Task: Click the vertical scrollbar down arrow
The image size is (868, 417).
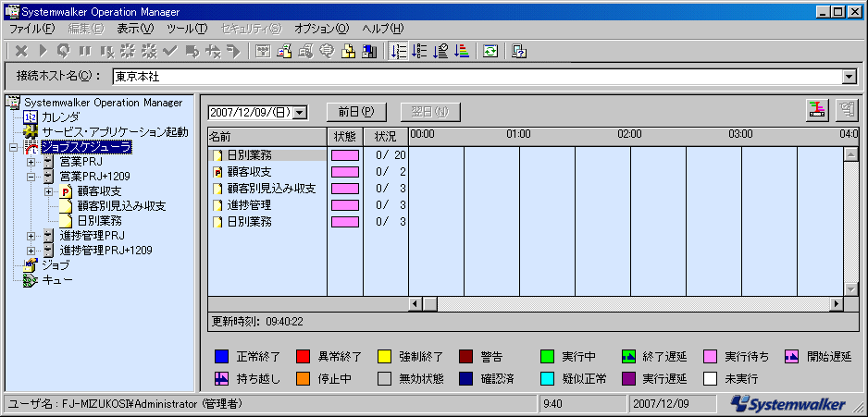Action: [x=850, y=289]
